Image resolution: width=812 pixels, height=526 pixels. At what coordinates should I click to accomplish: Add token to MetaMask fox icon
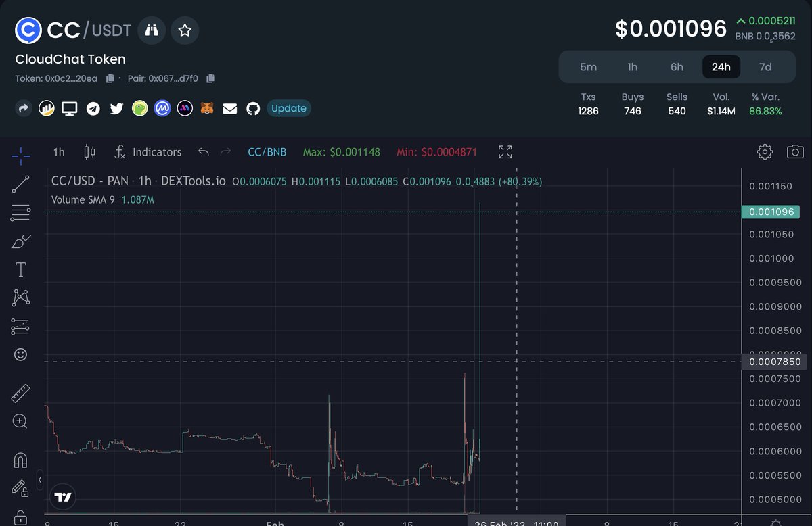208,108
